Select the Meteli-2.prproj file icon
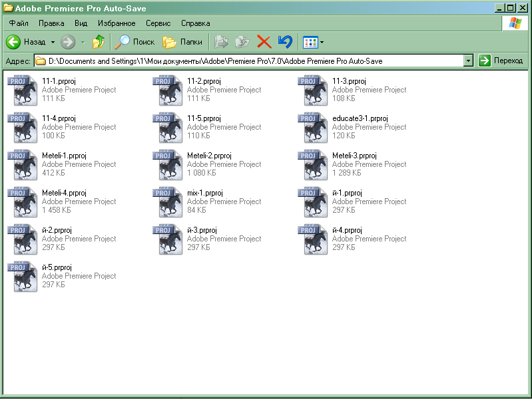The width and height of the screenshot is (532, 399). coord(168,165)
